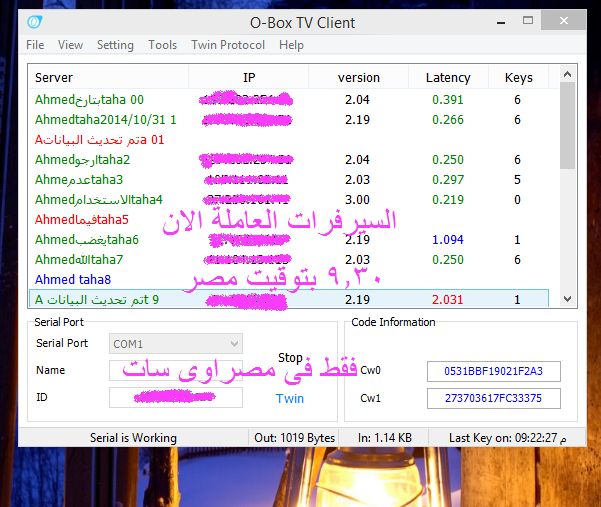Click the server list scroll down arrow
601x507 pixels.
[567, 299]
